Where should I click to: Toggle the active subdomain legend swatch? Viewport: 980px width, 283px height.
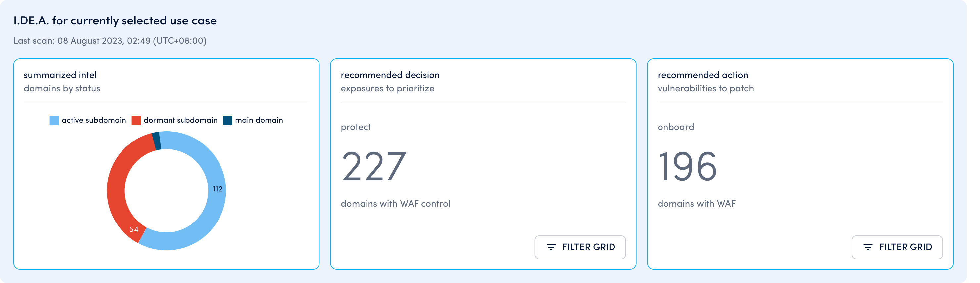tap(54, 120)
